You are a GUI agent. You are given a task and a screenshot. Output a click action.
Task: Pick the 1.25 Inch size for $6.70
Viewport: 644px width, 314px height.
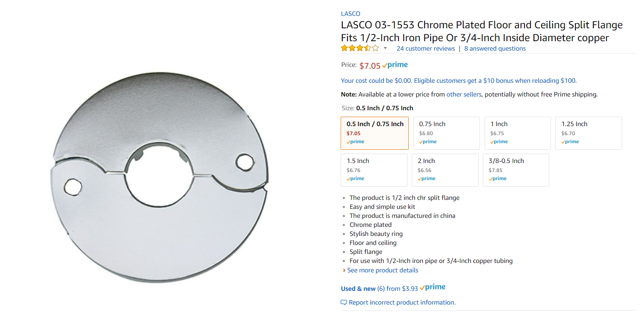589,133
